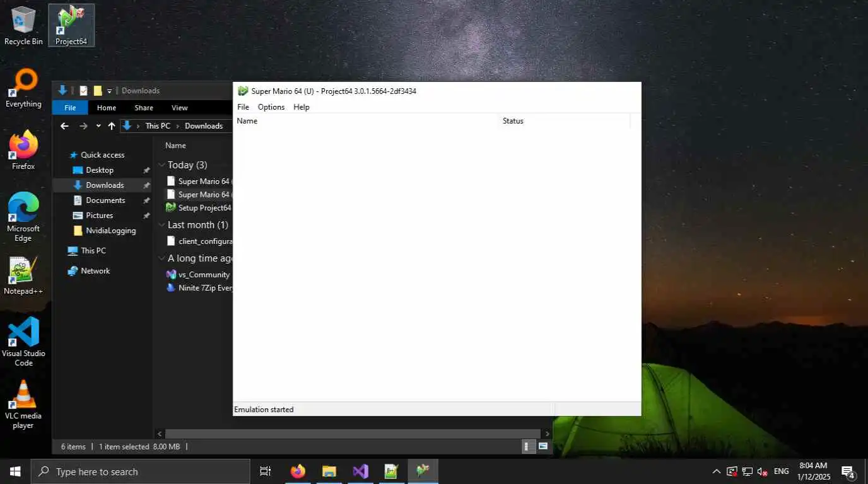Open the Project64 Options menu
Image resolution: width=868 pixels, height=484 pixels.
(x=271, y=107)
